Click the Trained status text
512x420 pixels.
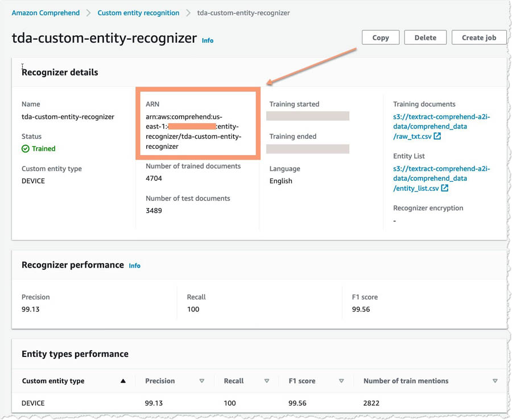[x=43, y=149]
